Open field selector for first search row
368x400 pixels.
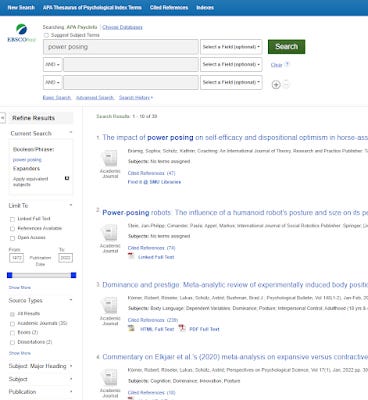(231, 47)
